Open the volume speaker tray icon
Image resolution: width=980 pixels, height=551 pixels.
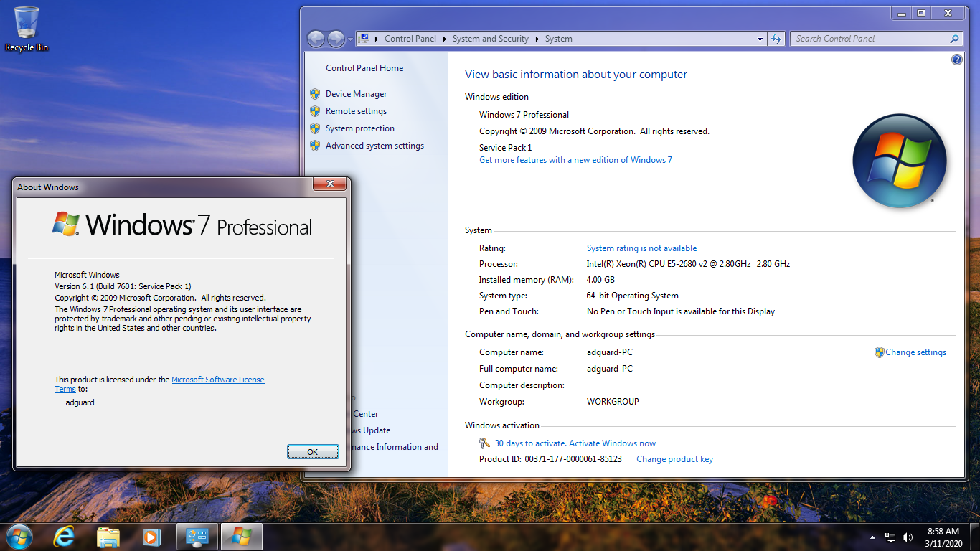point(908,537)
